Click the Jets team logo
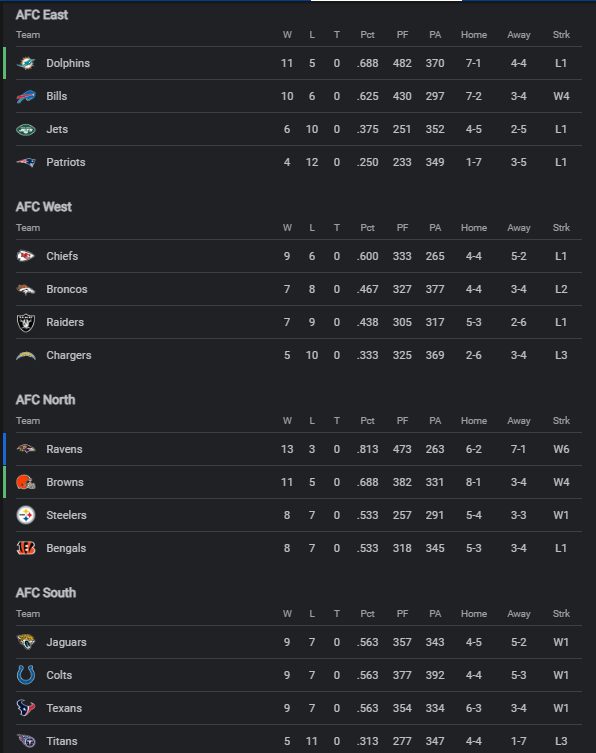Screen dimensions: 596x753 (26, 130)
